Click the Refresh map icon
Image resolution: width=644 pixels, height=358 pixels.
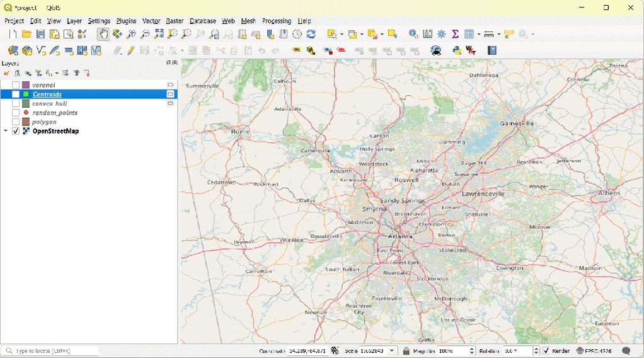pyautogui.click(x=311, y=34)
